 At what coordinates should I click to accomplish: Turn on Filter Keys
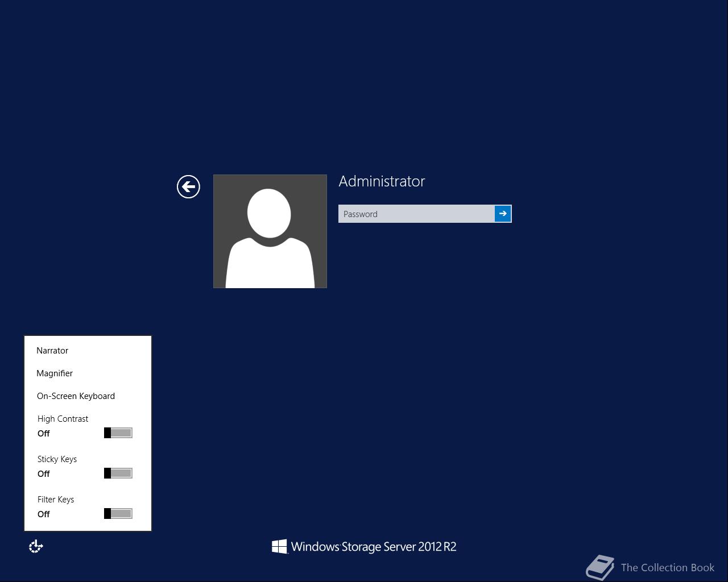click(118, 513)
